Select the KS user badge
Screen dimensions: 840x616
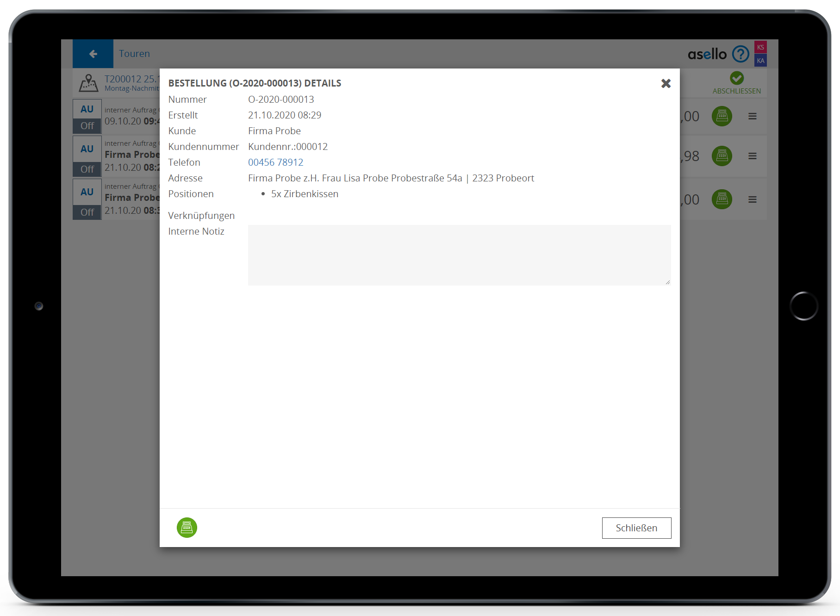(x=760, y=47)
